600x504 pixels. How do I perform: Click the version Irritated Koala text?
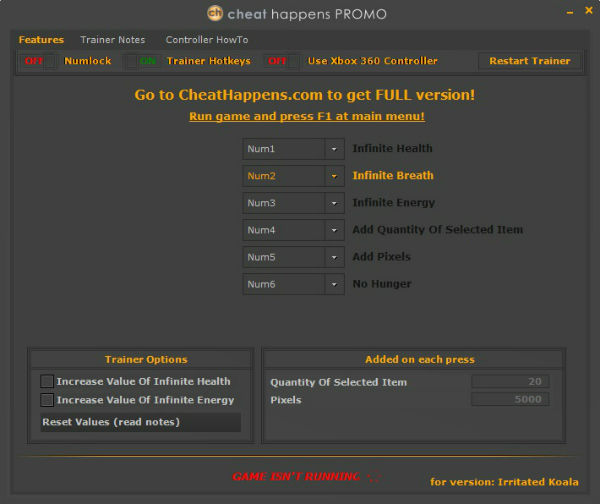pos(504,482)
